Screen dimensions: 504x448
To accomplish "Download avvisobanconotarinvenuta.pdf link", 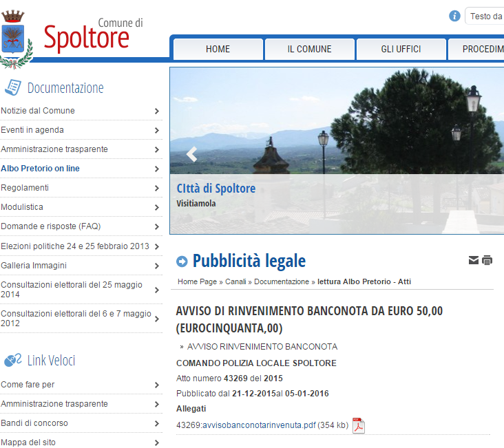I will click(246, 425).
